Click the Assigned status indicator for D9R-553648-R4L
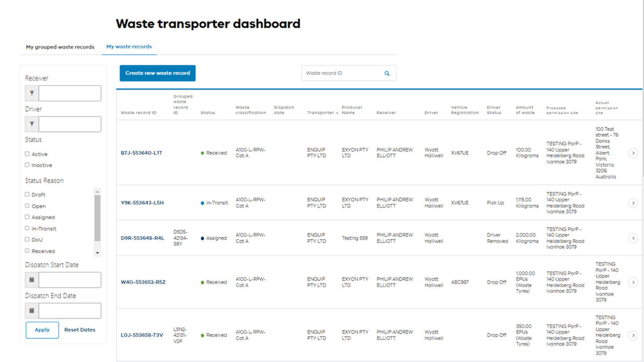The width and height of the screenshot is (644, 362). pos(202,238)
